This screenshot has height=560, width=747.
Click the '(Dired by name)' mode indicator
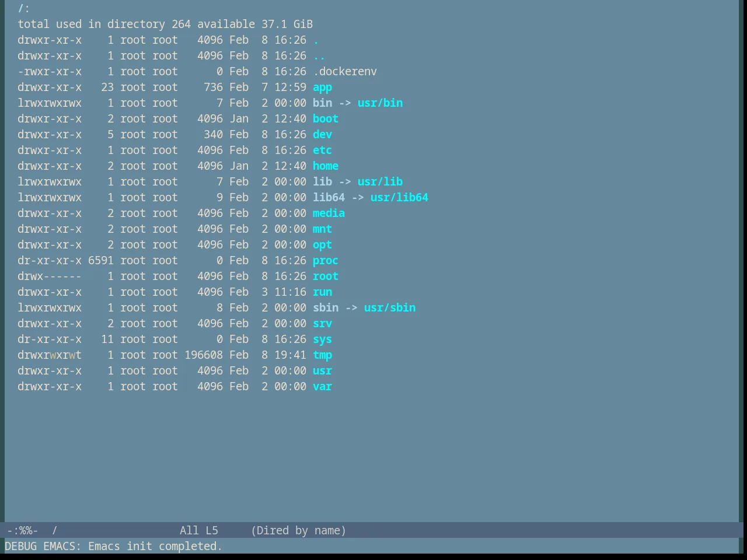click(298, 531)
